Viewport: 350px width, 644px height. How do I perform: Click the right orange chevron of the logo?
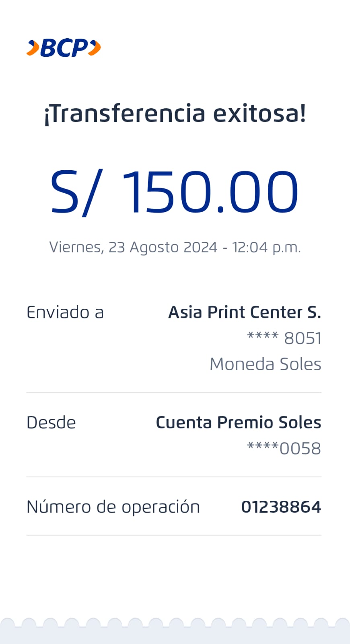(x=95, y=47)
